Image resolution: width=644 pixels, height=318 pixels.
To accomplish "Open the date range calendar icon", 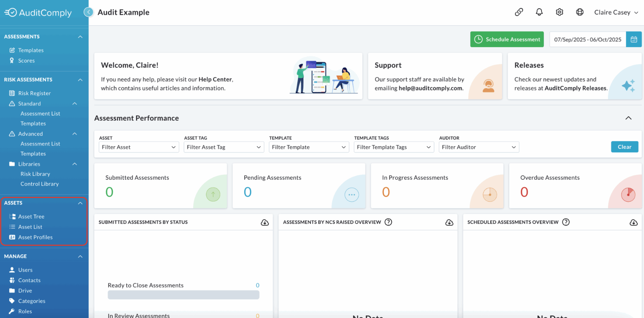I will point(634,40).
